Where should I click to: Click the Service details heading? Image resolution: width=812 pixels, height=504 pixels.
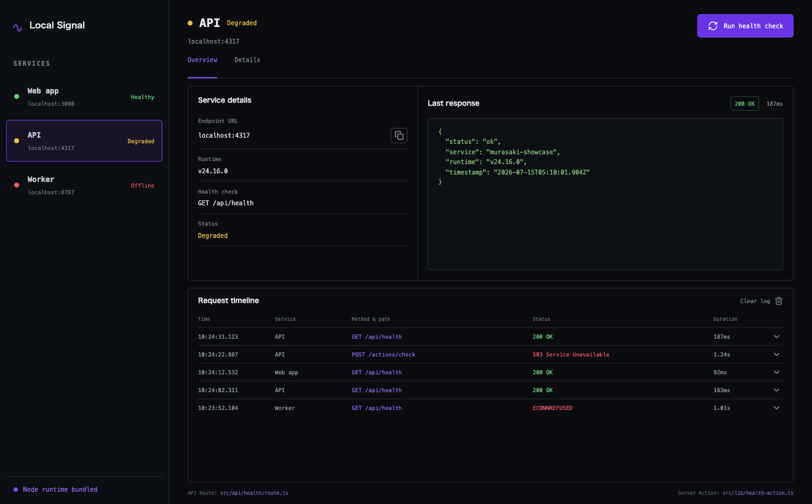tap(225, 100)
